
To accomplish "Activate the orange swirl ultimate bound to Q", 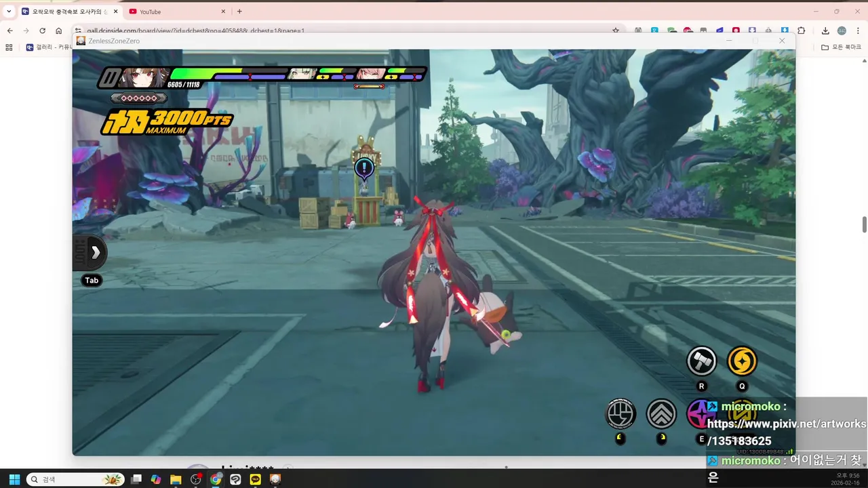I will click(x=742, y=361).
